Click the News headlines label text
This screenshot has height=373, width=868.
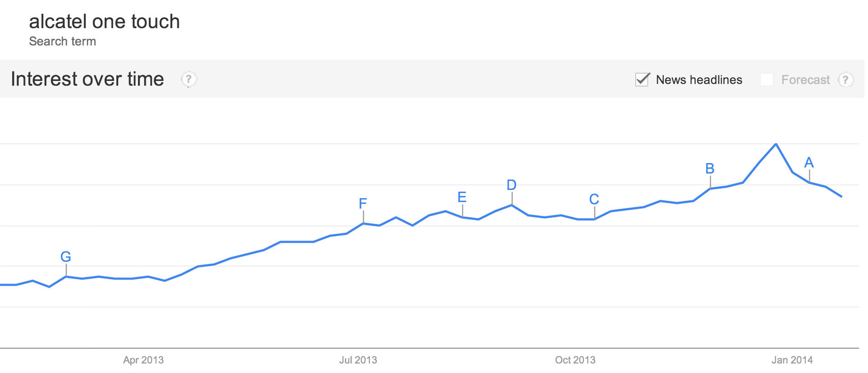[x=699, y=80]
